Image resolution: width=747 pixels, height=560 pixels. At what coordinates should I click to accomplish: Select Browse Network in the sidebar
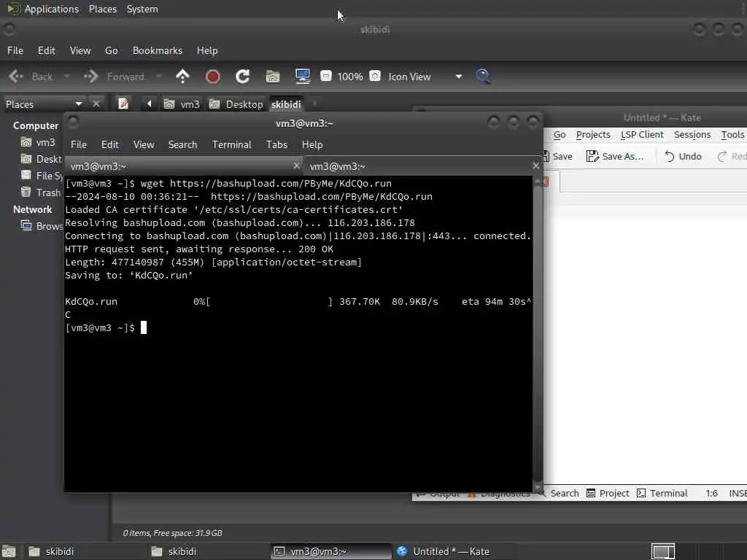(x=42, y=226)
